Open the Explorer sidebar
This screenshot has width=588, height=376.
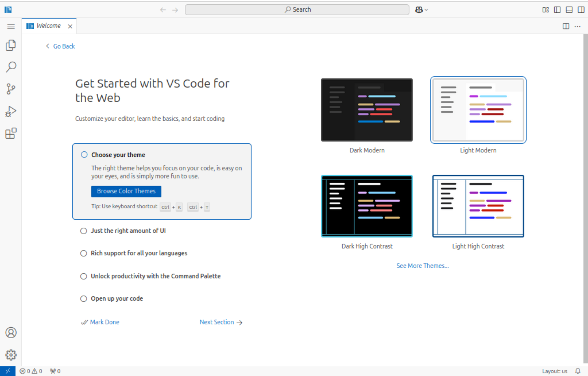click(11, 45)
